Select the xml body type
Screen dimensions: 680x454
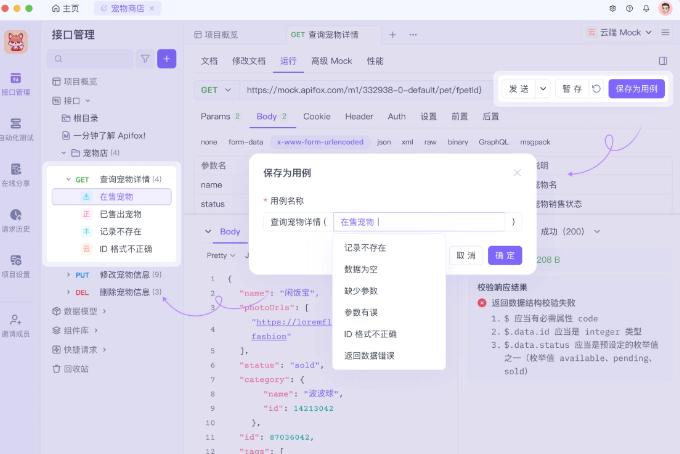(407, 142)
